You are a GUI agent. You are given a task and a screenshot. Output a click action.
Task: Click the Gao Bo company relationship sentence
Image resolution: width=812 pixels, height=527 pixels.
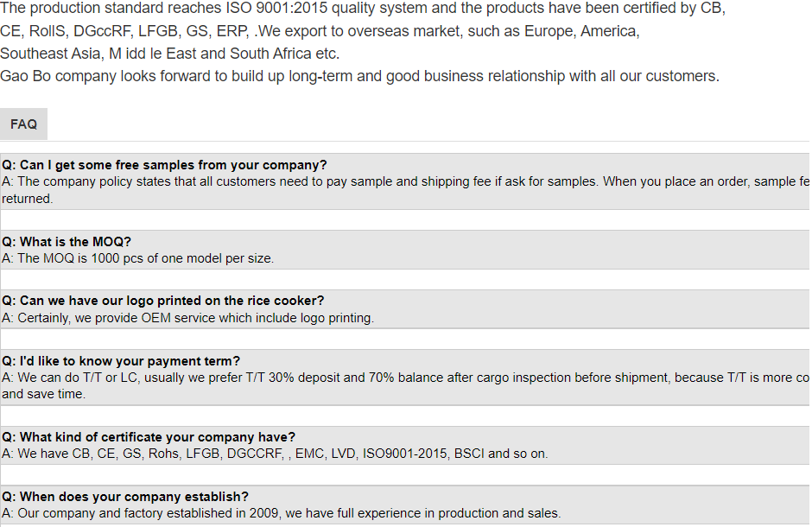tap(360, 76)
